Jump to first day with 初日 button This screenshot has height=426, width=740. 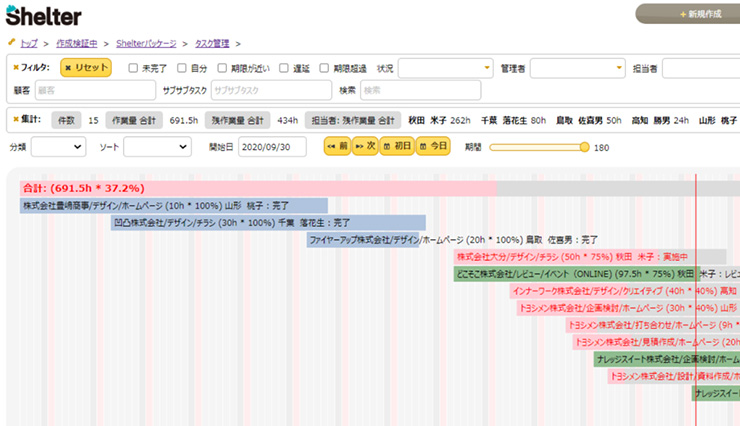(x=397, y=146)
